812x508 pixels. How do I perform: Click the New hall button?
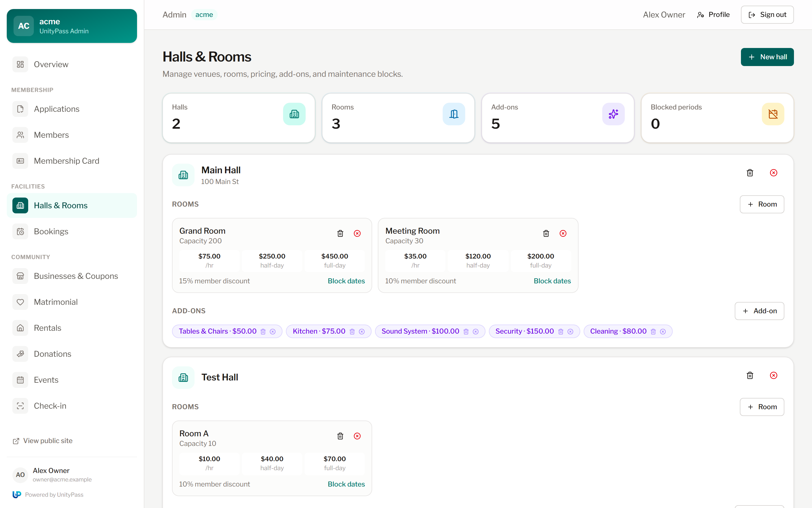click(767, 57)
